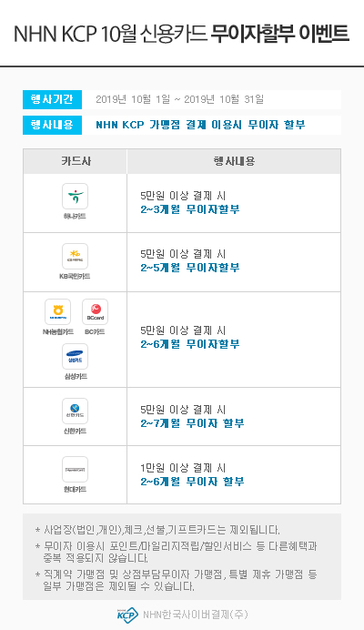Select the KB Kookmin Card logo
Viewport: 364px width, 630px height.
pos(75,256)
